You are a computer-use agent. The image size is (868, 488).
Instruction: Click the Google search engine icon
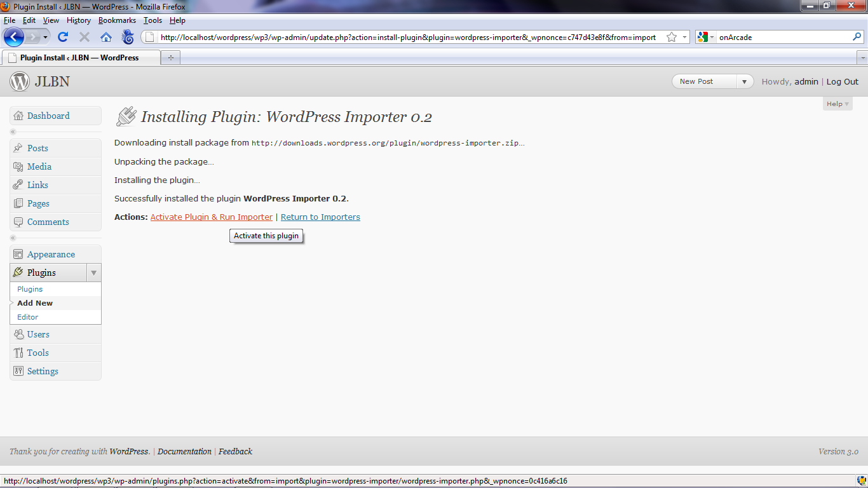[x=703, y=37]
